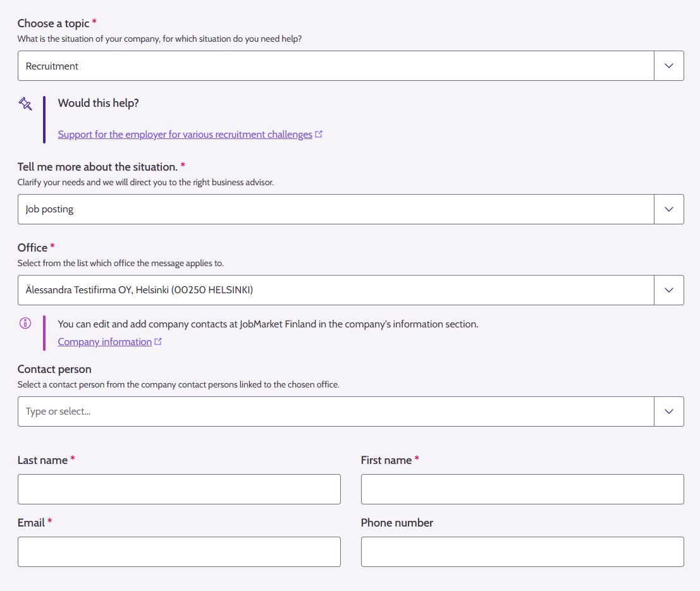
Task: Focus the Last name input field
Action: coord(179,489)
